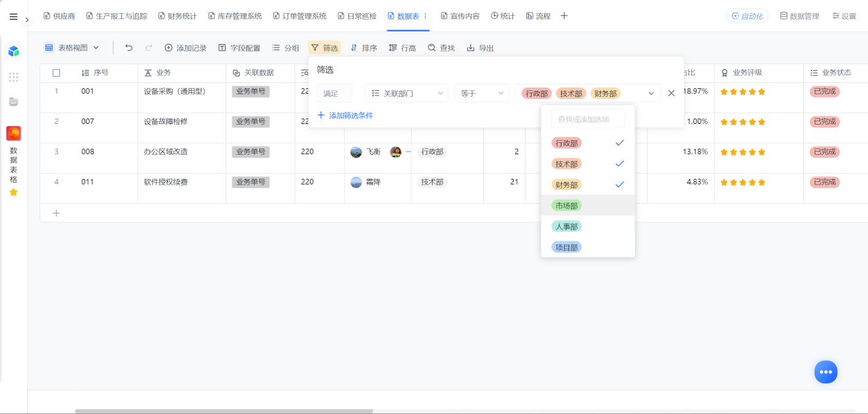Image resolution: width=868 pixels, height=414 pixels.
Task: Open the grid dots apps icon
Action: point(13,77)
